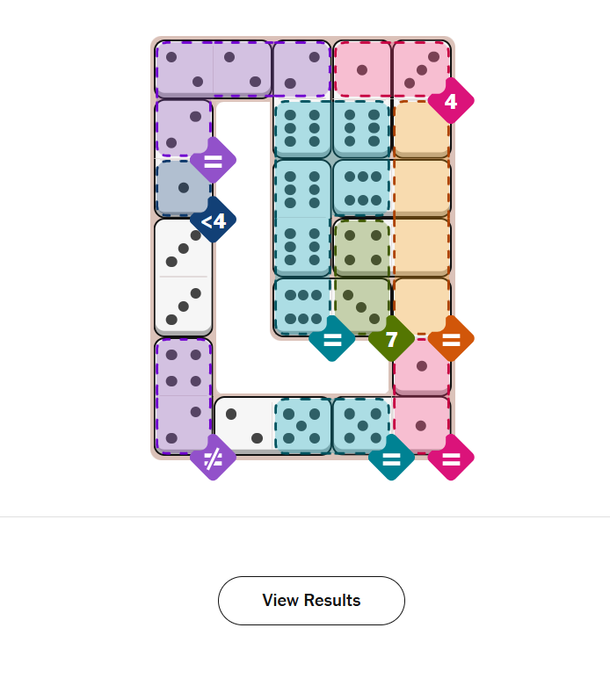
Task: Select the purple equals badge under the top-left corner
Action: 213,161
